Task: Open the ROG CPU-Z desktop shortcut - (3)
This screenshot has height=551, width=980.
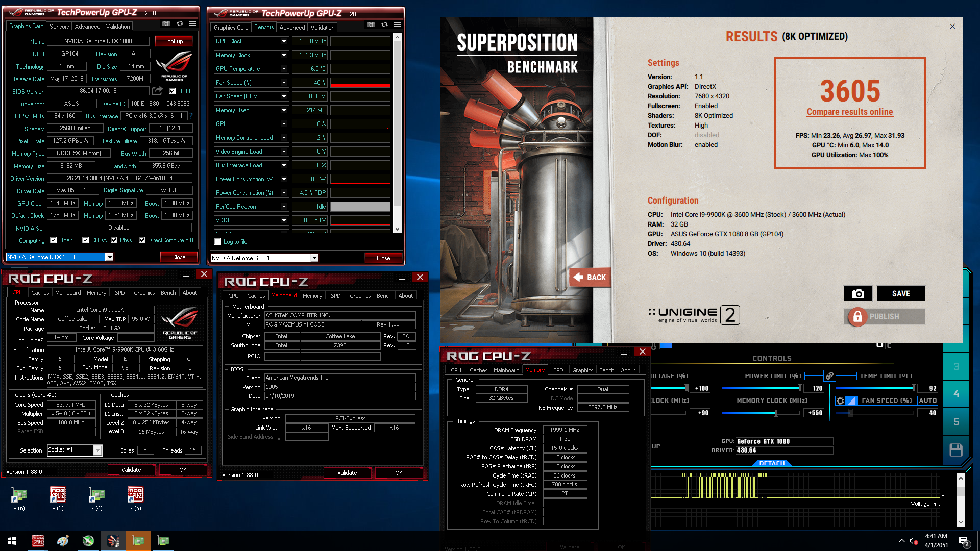Action: click(58, 498)
